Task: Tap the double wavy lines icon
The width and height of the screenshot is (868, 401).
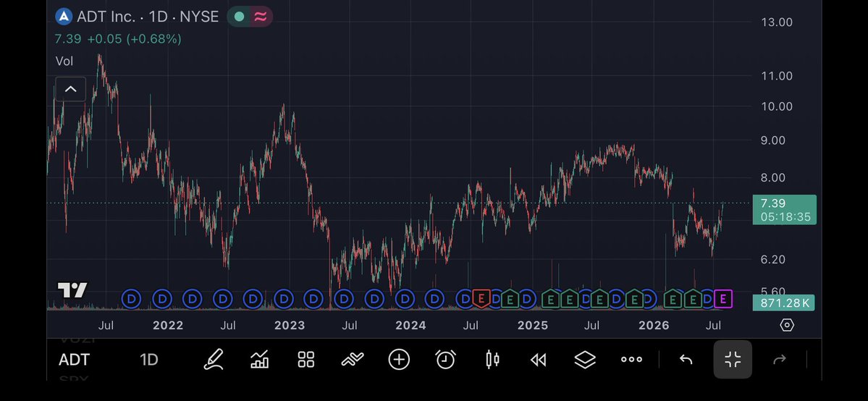Action: [353, 360]
